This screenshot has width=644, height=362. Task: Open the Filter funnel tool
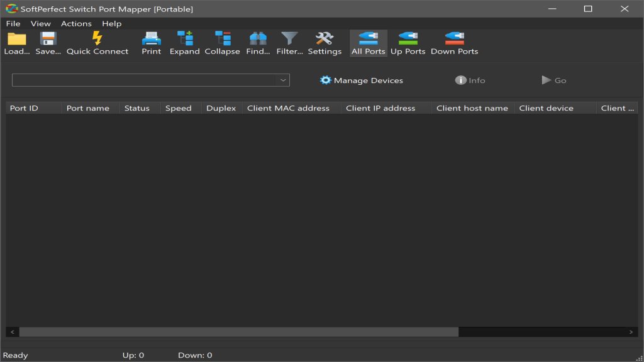click(289, 43)
